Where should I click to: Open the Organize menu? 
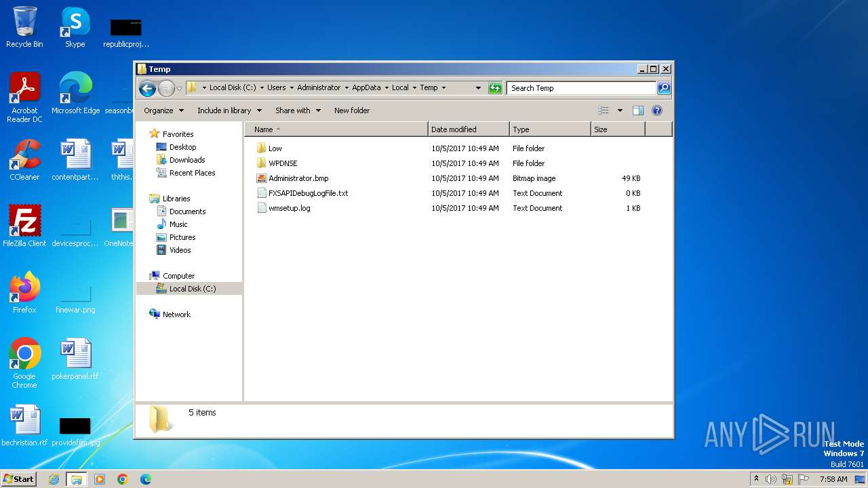pos(163,110)
